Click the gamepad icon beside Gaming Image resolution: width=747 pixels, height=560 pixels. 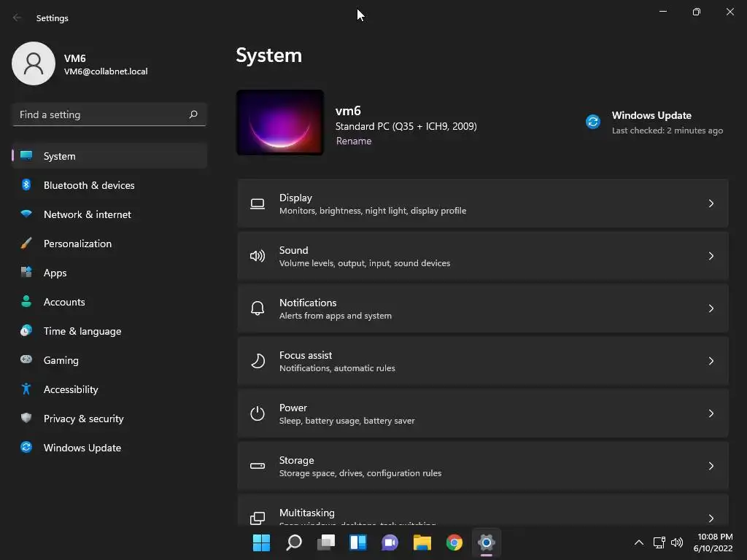point(26,359)
